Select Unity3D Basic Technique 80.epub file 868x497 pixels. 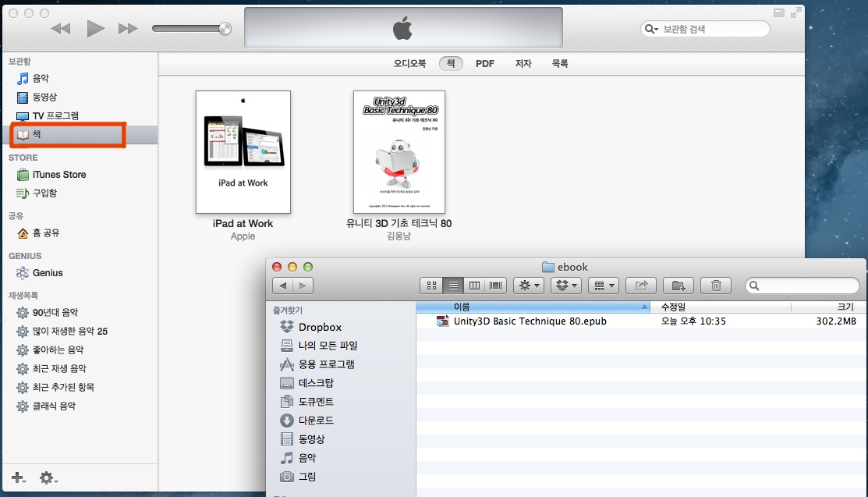(530, 321)
